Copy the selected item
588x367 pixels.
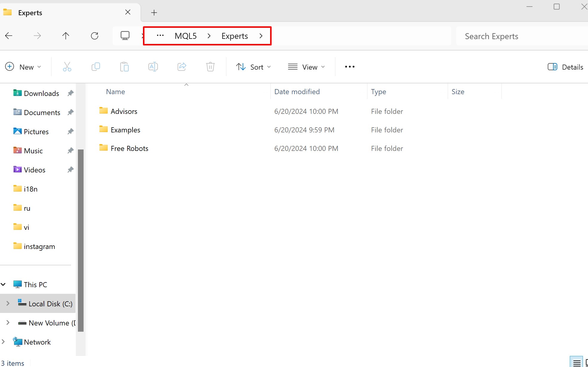[96, 67]
